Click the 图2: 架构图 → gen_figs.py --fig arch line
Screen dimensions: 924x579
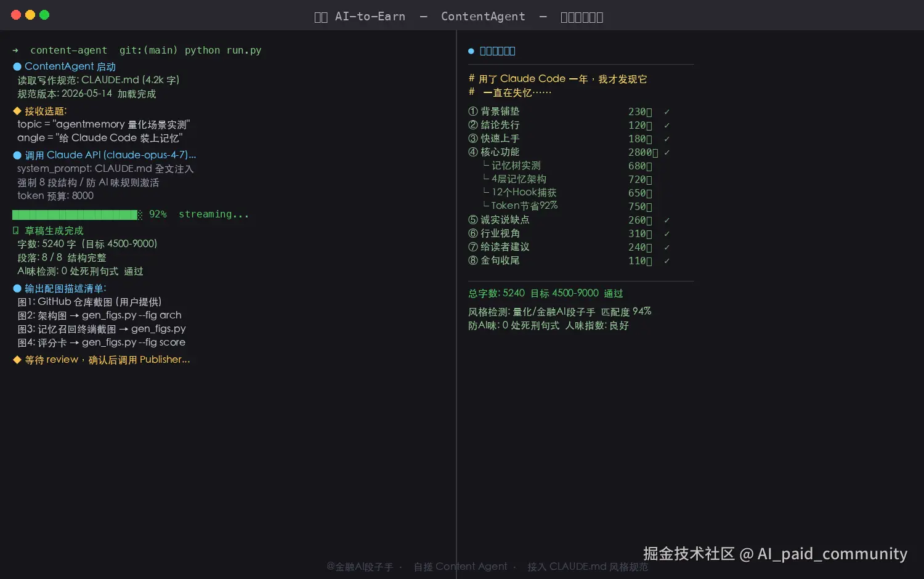pyautogui.click(x=99, y=315)
